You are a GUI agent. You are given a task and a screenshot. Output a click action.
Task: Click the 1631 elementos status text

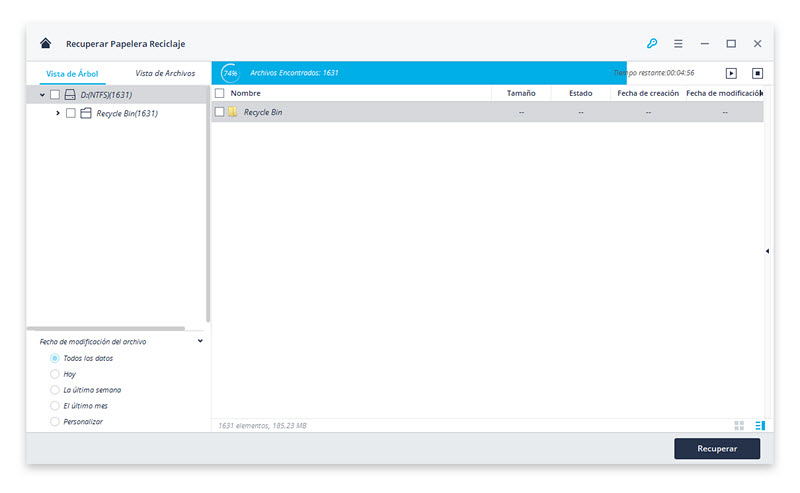coord(262,426)
